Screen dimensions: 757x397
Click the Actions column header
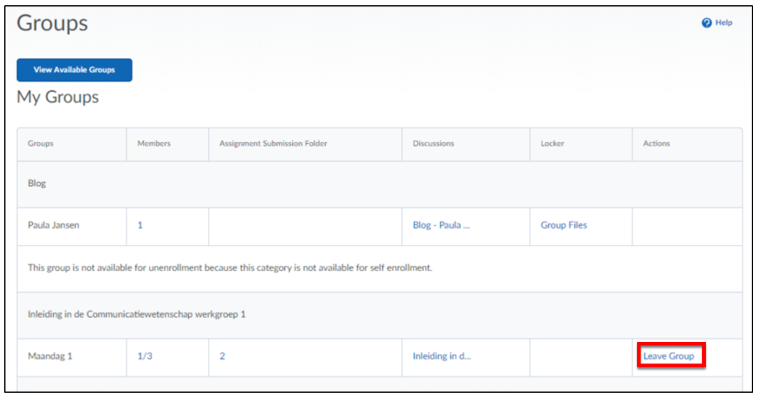tap(657, 143)
